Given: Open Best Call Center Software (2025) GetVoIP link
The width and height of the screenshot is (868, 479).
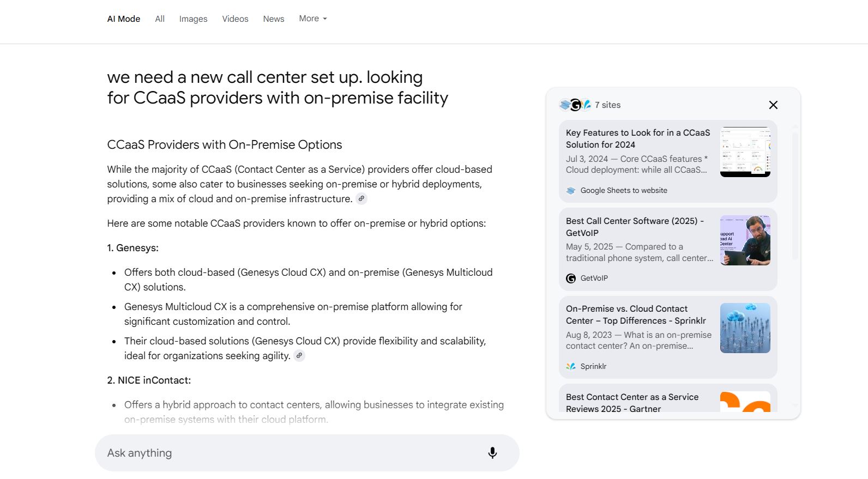Looking at the screenshot, I should point(635,227).
